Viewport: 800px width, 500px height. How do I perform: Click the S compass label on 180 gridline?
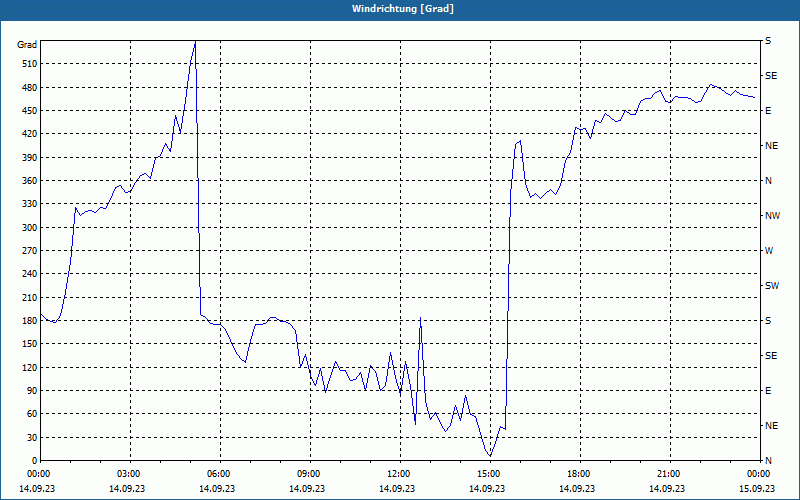(x=768, y=321)
